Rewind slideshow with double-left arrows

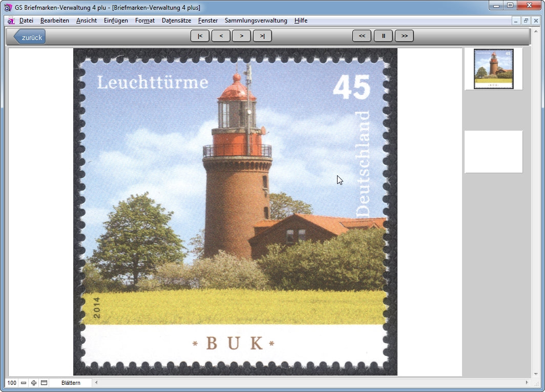(x=362, y=36)
